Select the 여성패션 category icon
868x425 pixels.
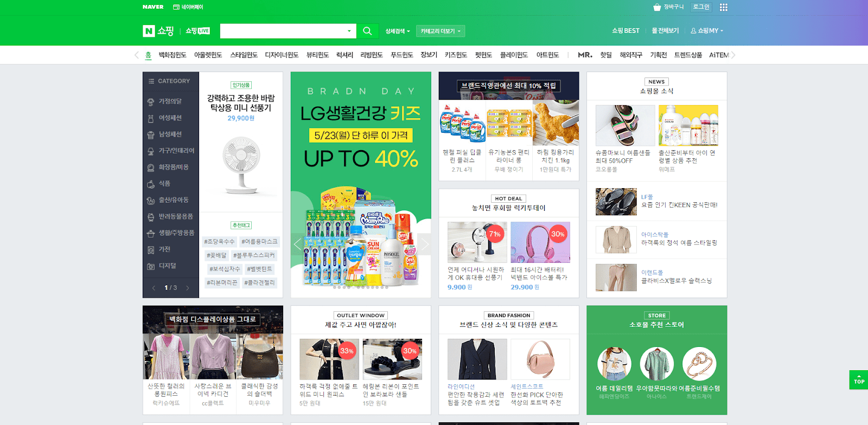pyautogui.click(x=151, y=118)
